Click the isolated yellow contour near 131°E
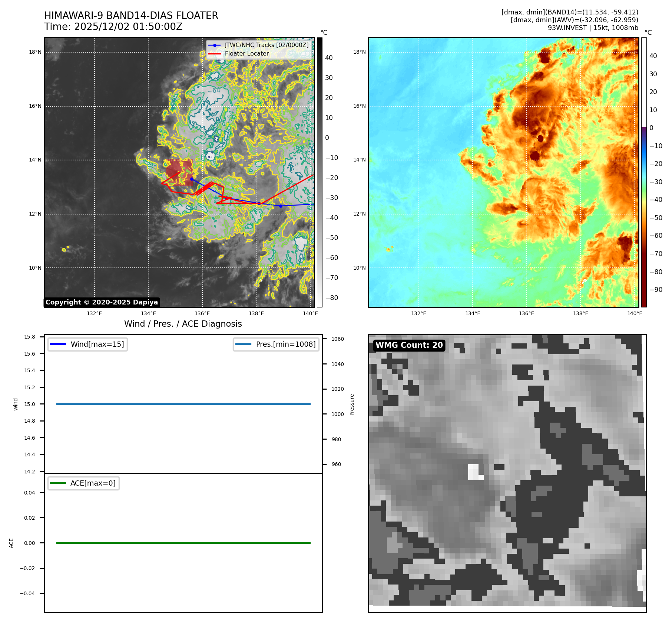672x626 pixels. point(64,250)
